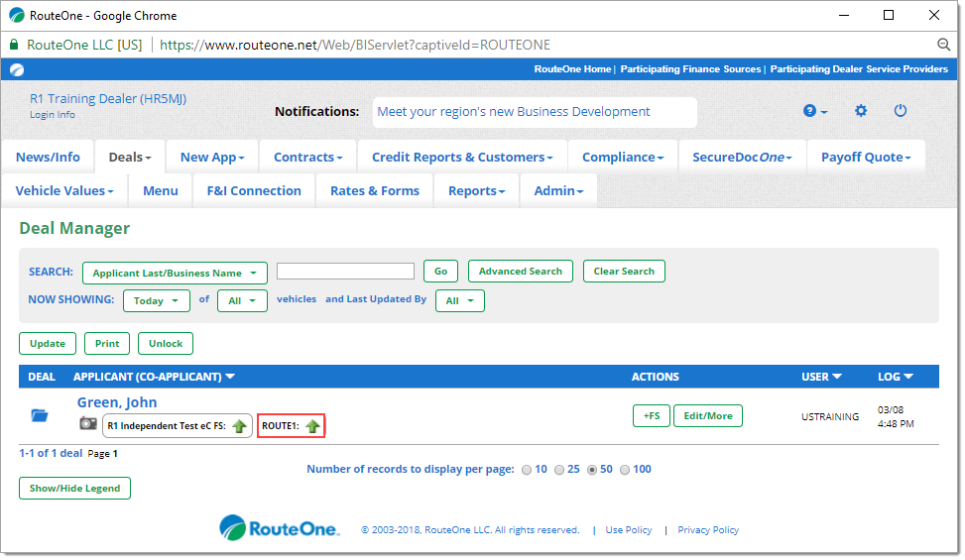The height and width of the screenshot is (560, 965).
Task: Select 50 records per page
Action: click(592, 470)
